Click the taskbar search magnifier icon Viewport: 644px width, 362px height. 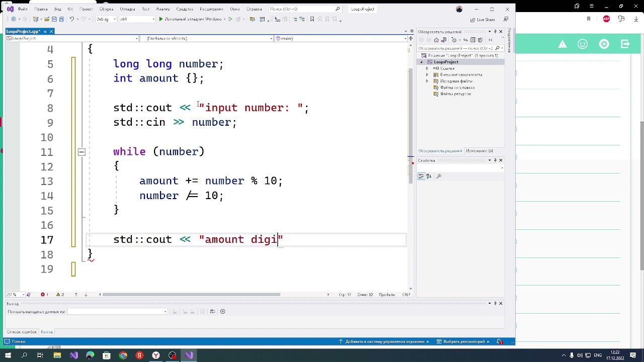click(24, 355)
